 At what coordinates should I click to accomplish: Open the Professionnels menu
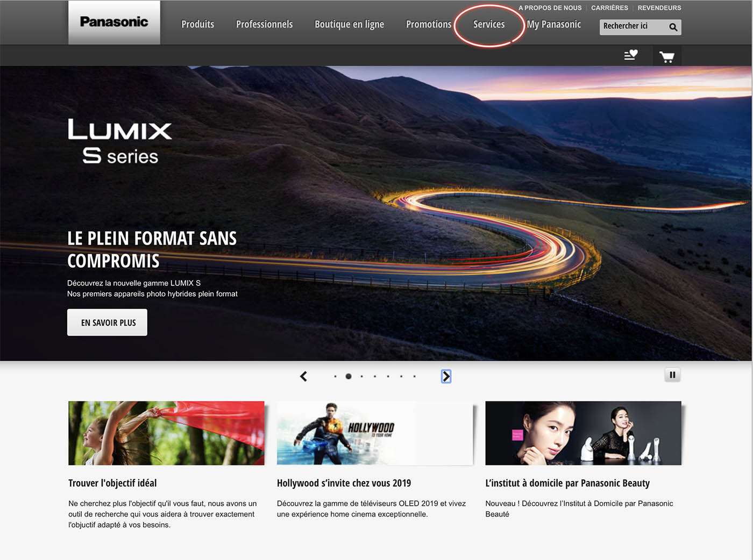264,24
